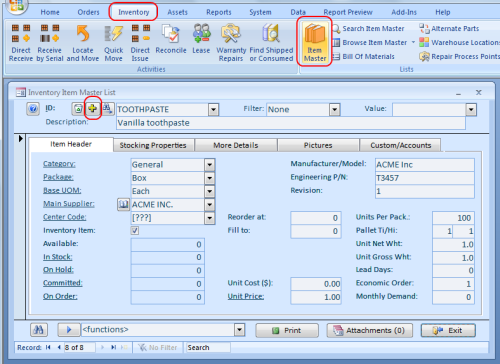500x364 pixels.
Task: Click the Exit button
Action: tap(448, 330)
